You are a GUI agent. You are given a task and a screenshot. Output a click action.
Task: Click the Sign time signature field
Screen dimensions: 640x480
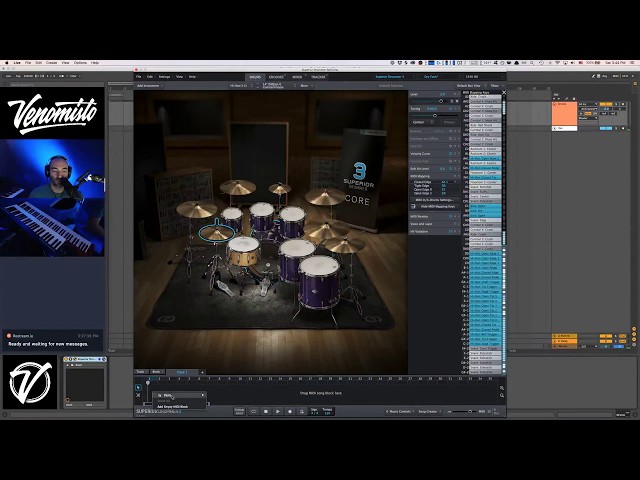pyautogui.click(x=314, y=411)
